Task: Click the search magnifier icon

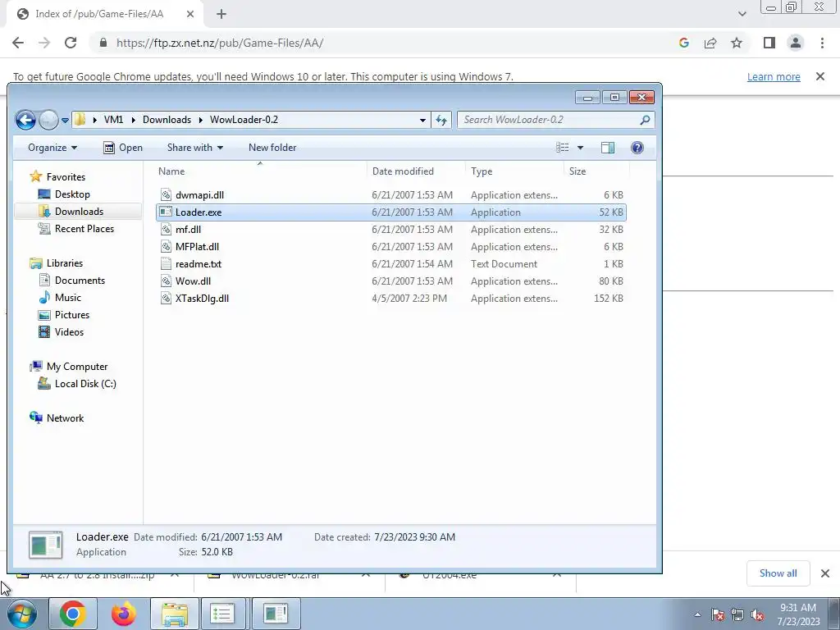Action: pos(645,120)
